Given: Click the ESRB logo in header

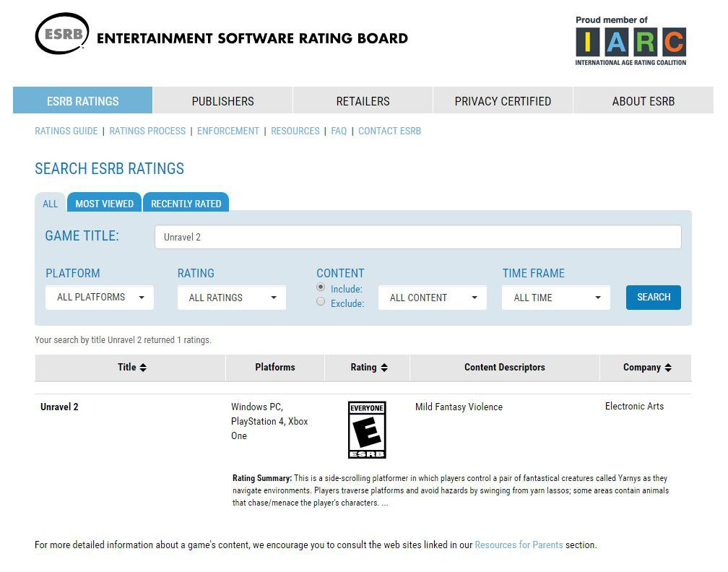Looking at the screenshot, I should (x=62, y=33).
